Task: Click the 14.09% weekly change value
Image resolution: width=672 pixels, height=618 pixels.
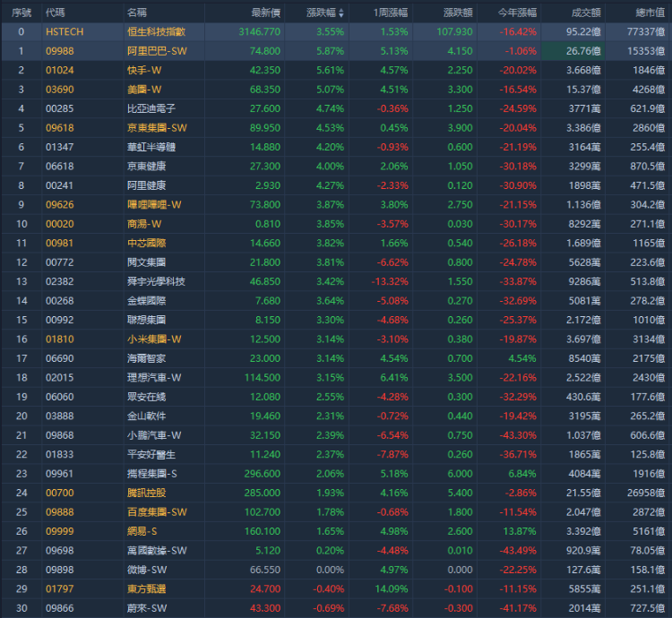Action: point(392,588)
